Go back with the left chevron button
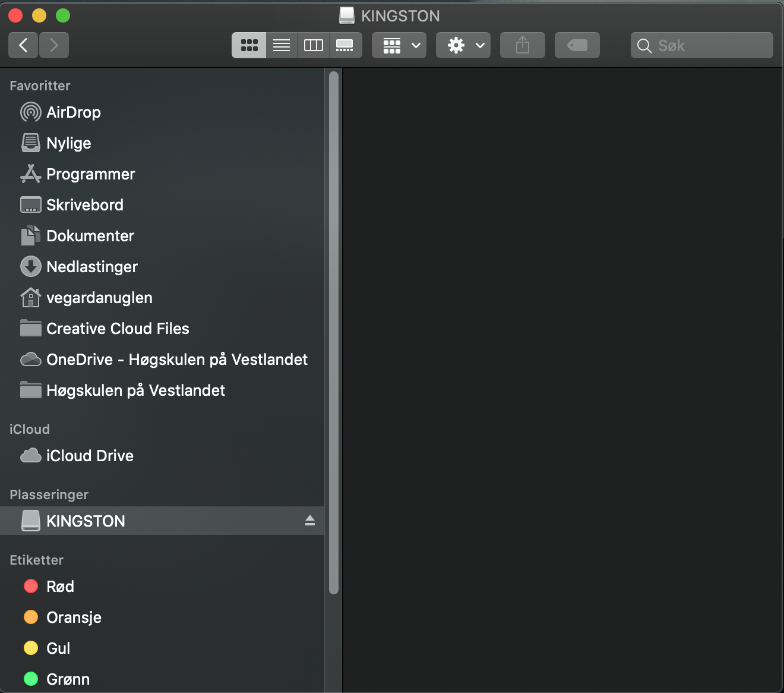This screenshot has height=693, width=784. click(23, 45)
